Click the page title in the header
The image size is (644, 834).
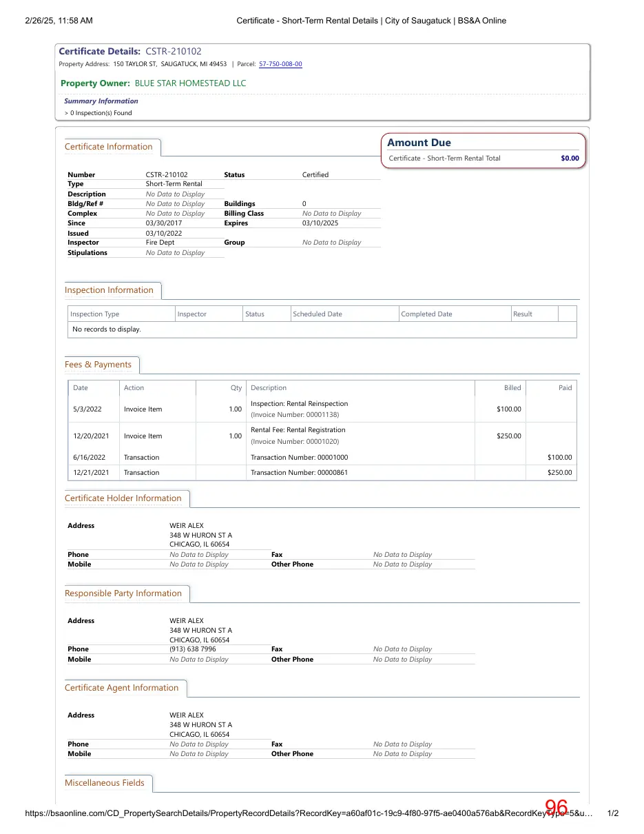point(371,21)
